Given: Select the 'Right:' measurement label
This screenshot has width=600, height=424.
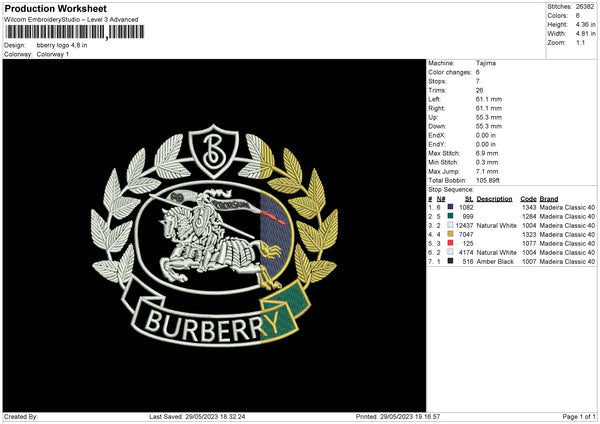Looking at the screenshot, I should [x=437, y=108].
